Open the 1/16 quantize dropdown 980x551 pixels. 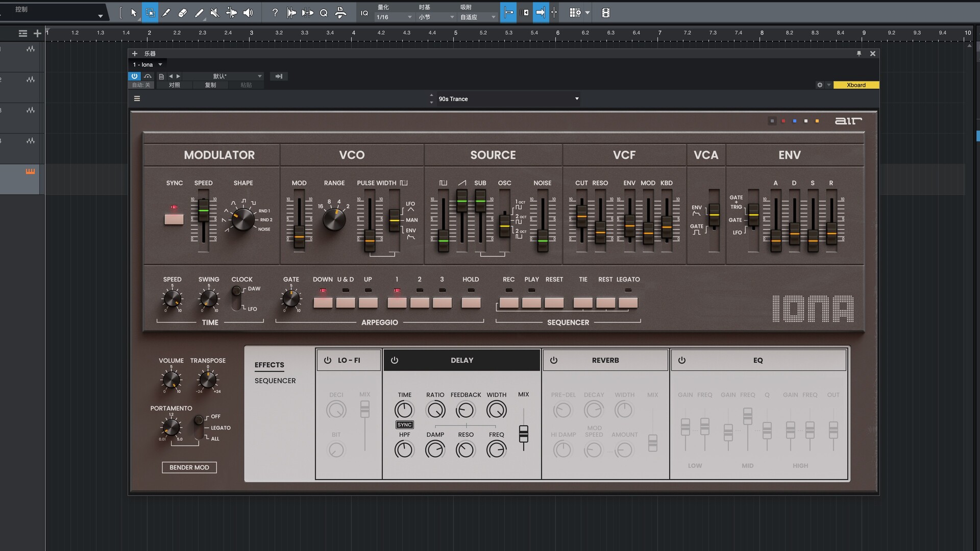click(x=394, y=17)
